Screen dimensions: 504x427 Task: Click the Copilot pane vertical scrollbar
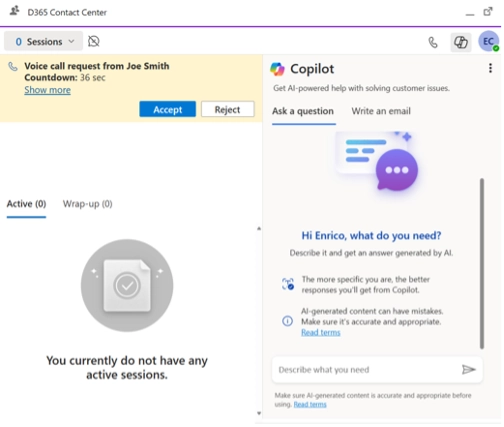point(482,264)
